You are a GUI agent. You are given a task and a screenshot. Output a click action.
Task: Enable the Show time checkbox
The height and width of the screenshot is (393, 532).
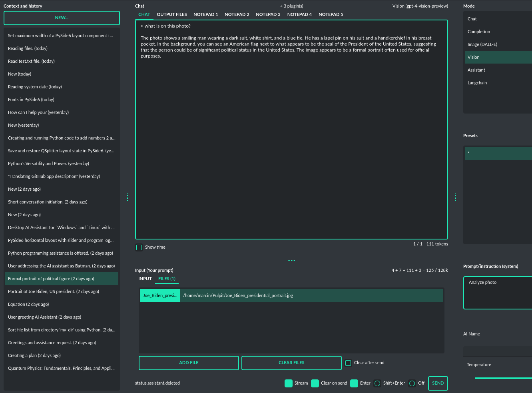point(139,247)
